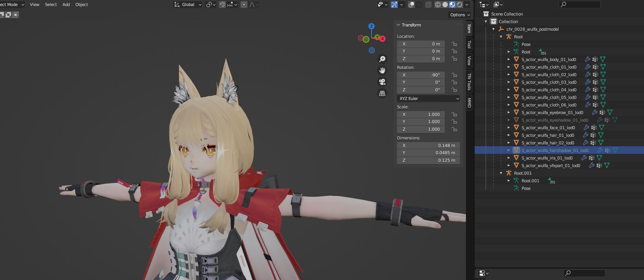Open the Select menu
This screenshot has height=280, width=644.
(x=51, y=5)
